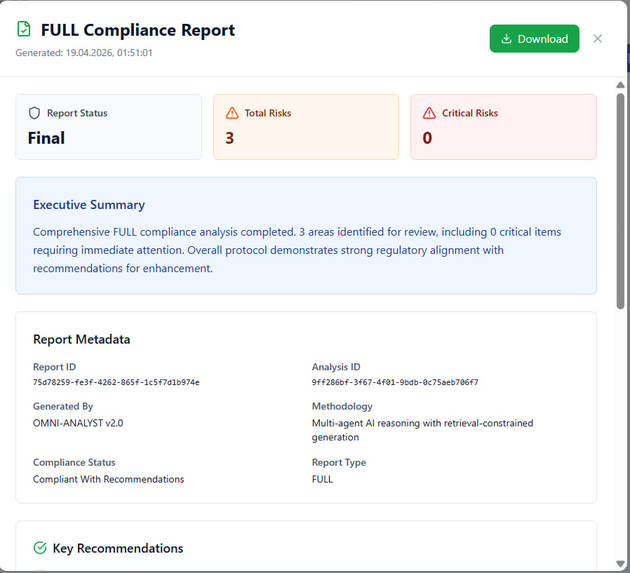Click the 'Report ID' field label

54,367
